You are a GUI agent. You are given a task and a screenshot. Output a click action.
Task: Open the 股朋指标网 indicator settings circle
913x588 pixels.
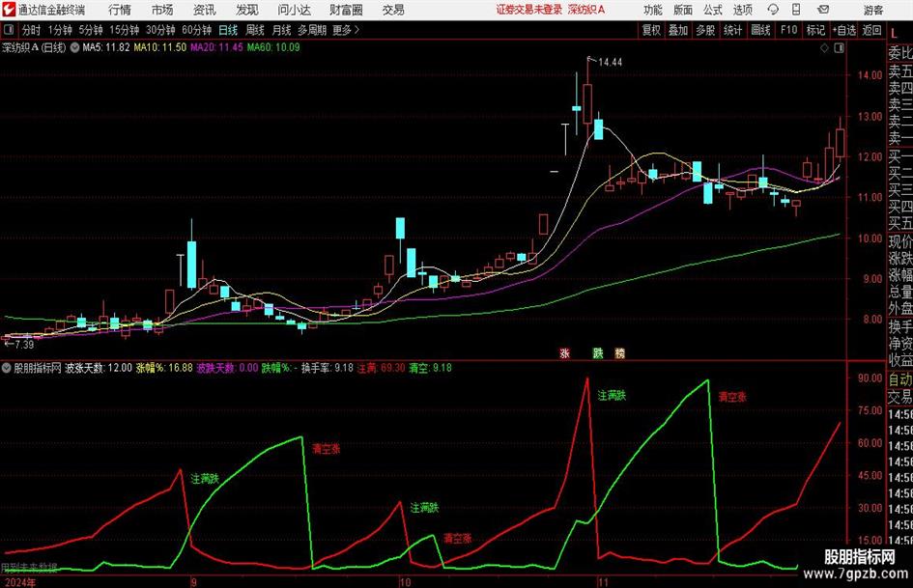coord(7,368)
